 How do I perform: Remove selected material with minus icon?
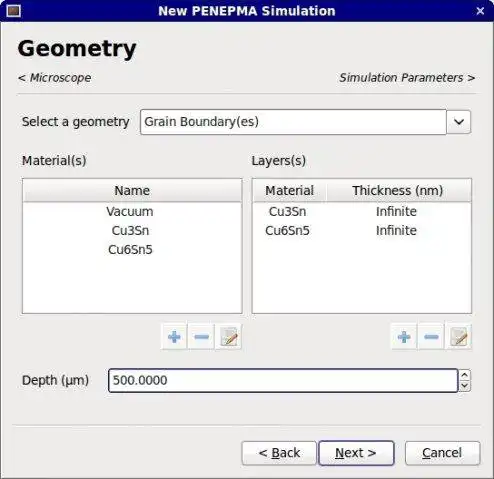tap(201, 337)
